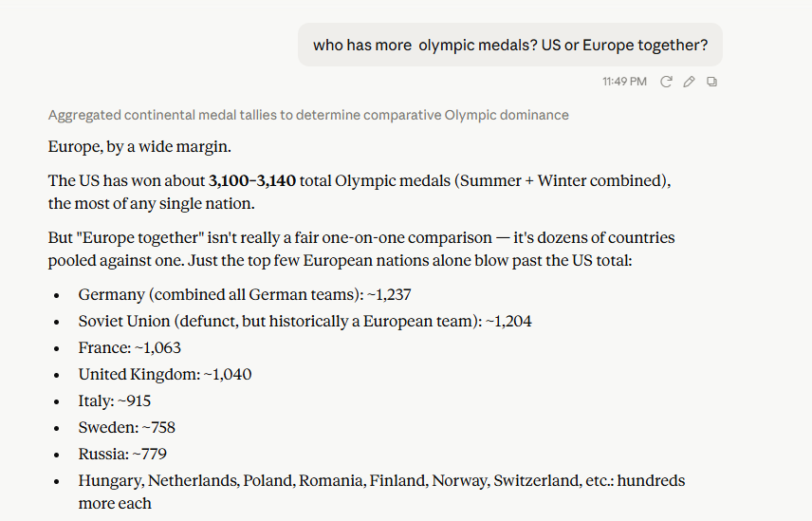Click the 11:49 PM timestamp
The image size is (812, 521).
[x=624, y=82]
